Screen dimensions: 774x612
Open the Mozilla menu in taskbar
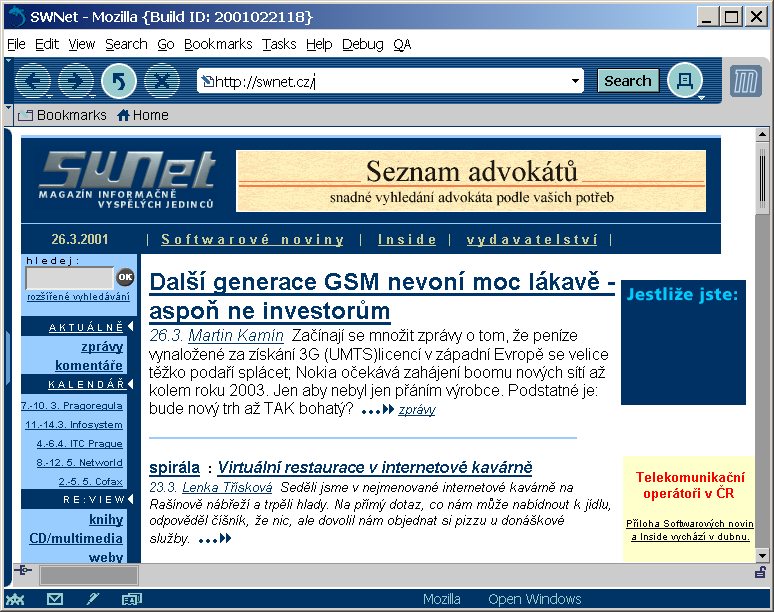pyautogui.click(x=442, y=599)
